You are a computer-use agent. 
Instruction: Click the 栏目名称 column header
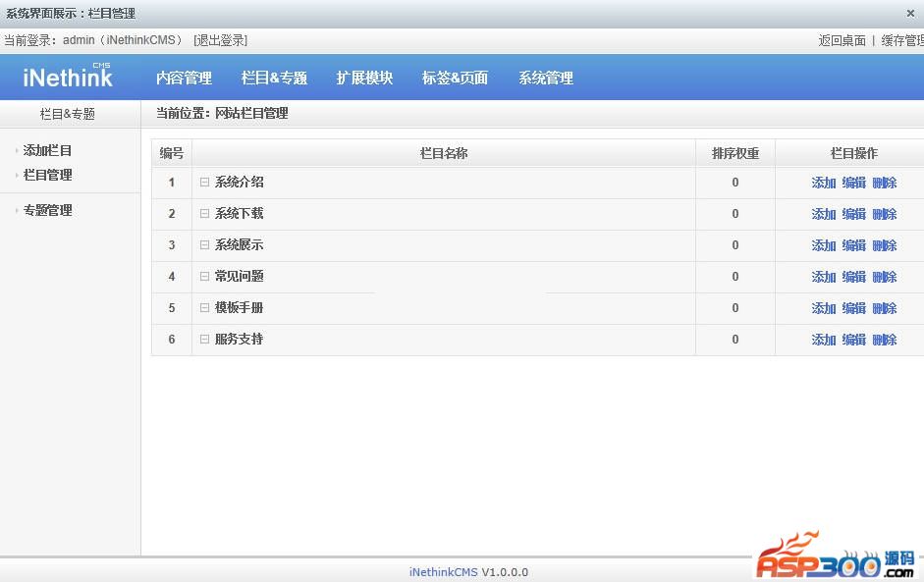click(444, 153)
